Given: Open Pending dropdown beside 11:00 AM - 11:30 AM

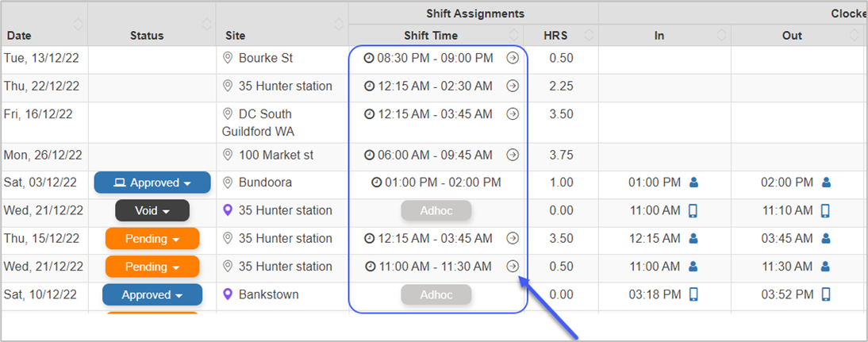Looking at the screenshot, I should (152, 267).
